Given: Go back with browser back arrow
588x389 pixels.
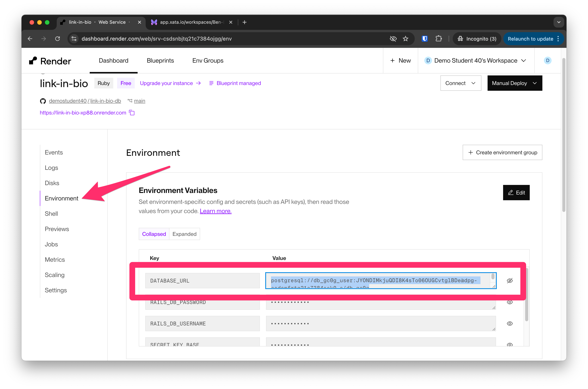Looking at the screenshot, I should (30, 39).
